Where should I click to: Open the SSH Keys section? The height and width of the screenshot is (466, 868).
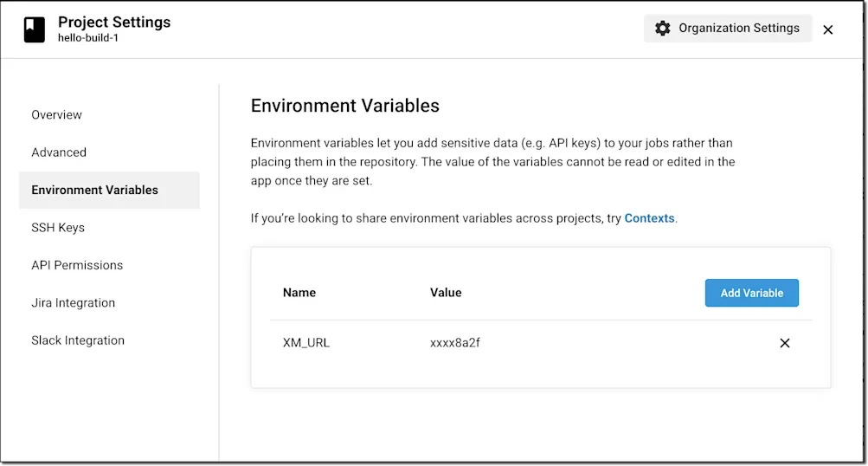[x=58, y=228]
